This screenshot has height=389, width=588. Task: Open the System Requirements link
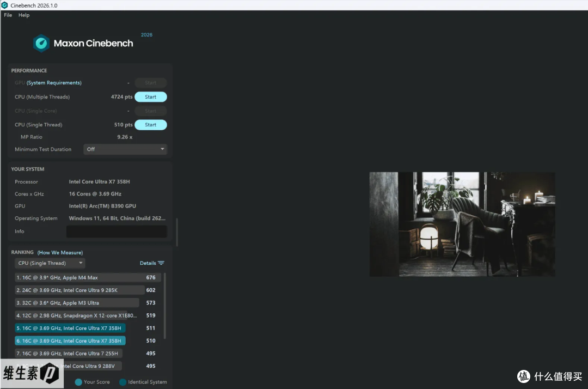point(54,82)
